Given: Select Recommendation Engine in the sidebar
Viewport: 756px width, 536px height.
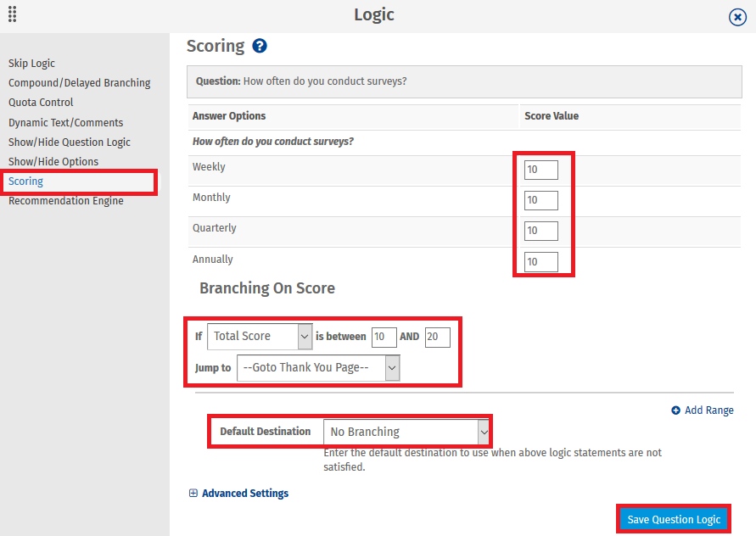Looking at the screenshot, I should click(x=65, y=200).
